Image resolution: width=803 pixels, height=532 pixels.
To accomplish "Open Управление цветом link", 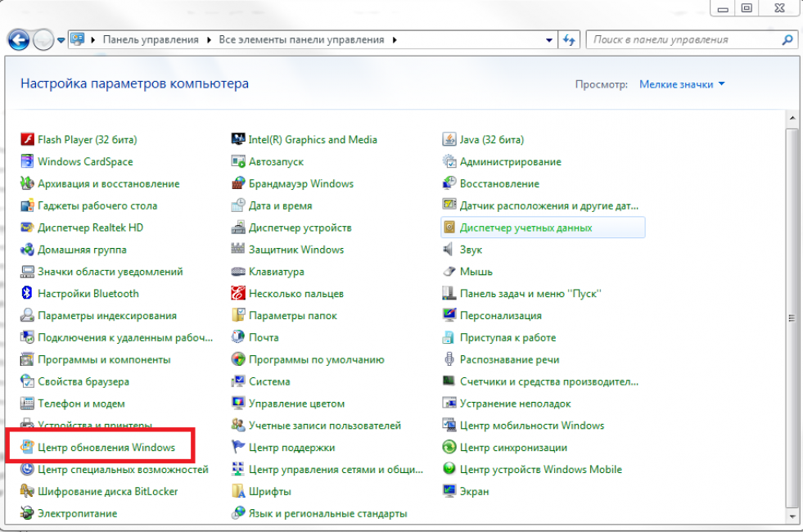I will 296,404.
